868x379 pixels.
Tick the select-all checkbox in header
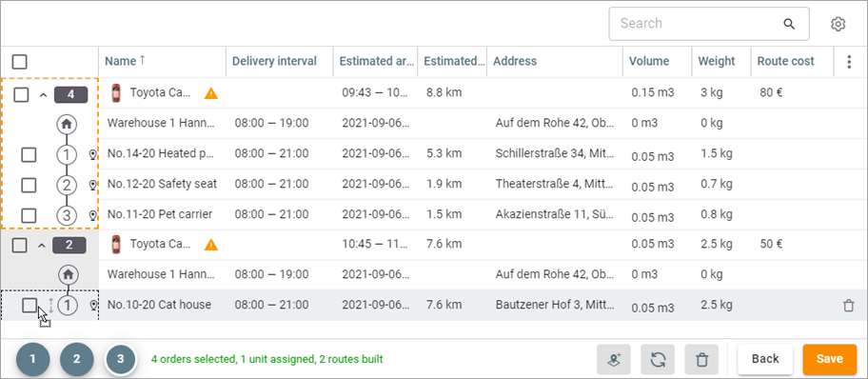(x=19, y=62)
